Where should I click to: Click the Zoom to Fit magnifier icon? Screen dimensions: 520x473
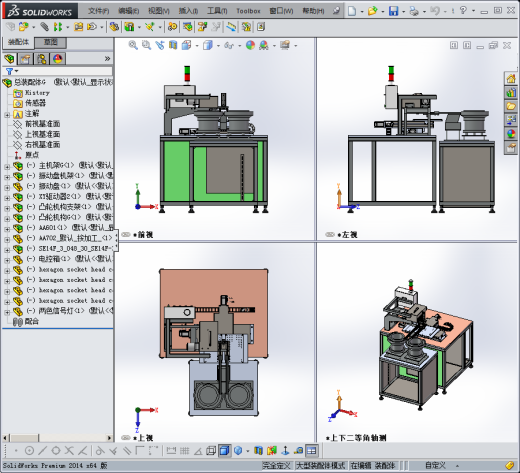point(133,45)
